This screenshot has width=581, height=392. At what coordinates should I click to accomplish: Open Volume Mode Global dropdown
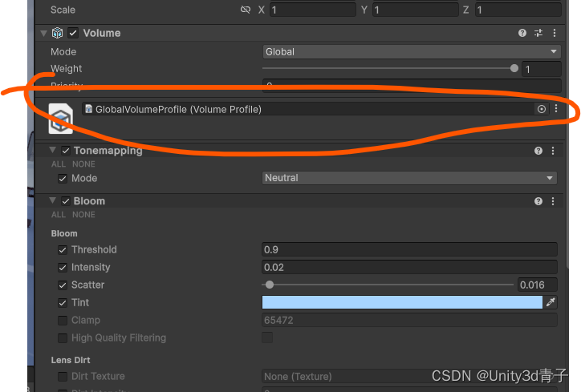pos(412,52)
